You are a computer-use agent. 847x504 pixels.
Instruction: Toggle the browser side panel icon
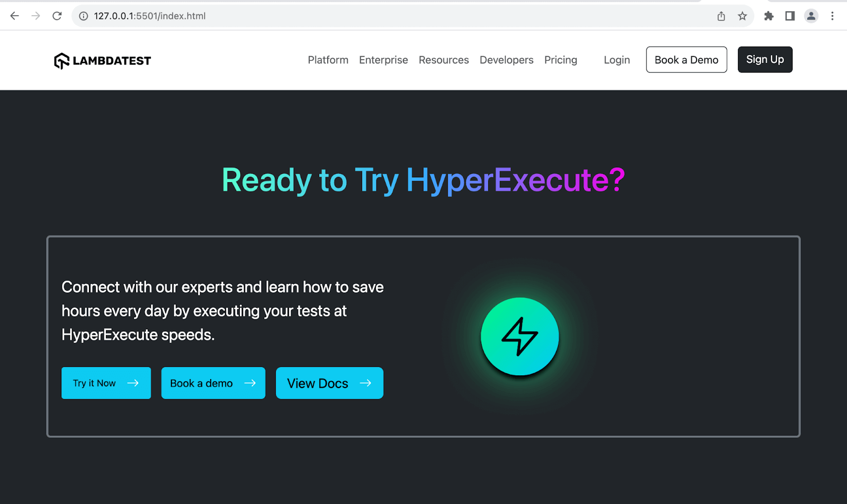pyautogui.click(x=790, y=16)
